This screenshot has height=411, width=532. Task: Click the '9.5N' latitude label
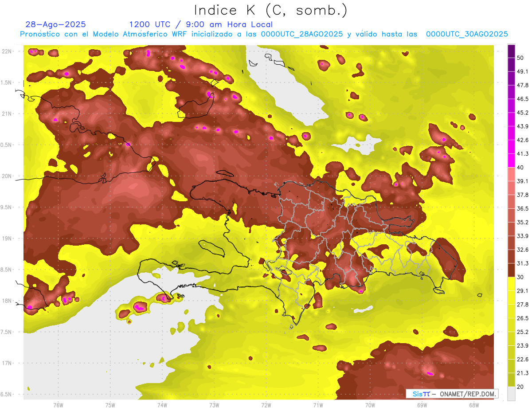tap(7, 207)
